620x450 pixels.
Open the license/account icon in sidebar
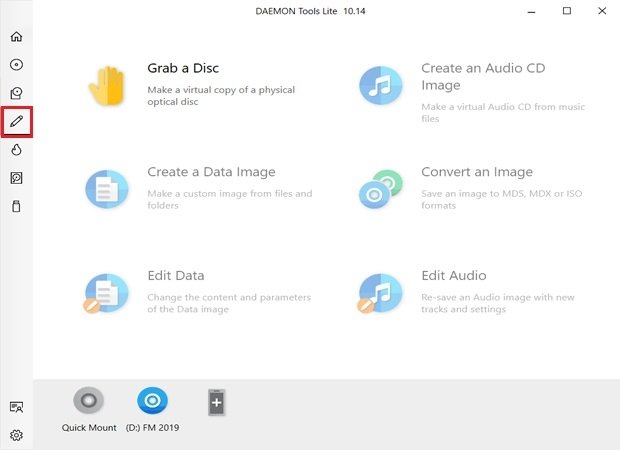(x=16, y=407)
